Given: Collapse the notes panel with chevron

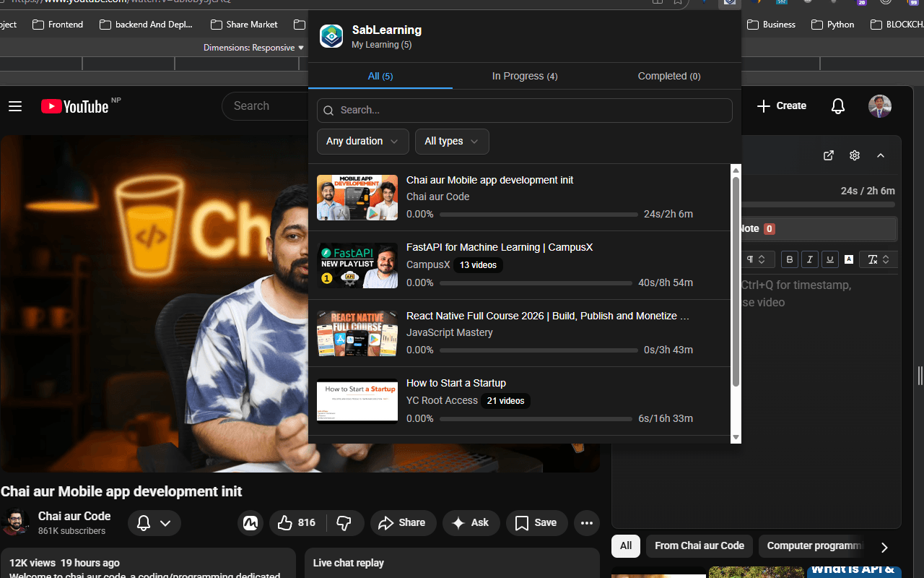Looking at the screenshot, I should point(881,155).
